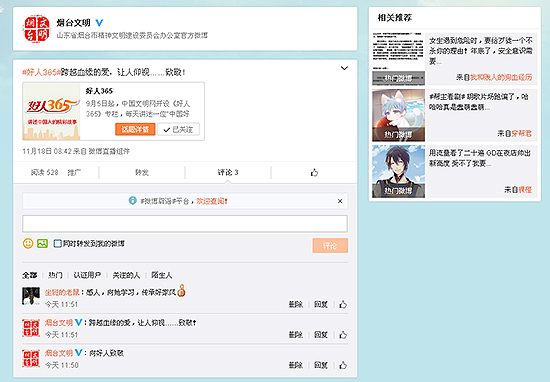
Task: Click 删除 on the 今天 11:51 感人 comment
Action: coord(296,304)
